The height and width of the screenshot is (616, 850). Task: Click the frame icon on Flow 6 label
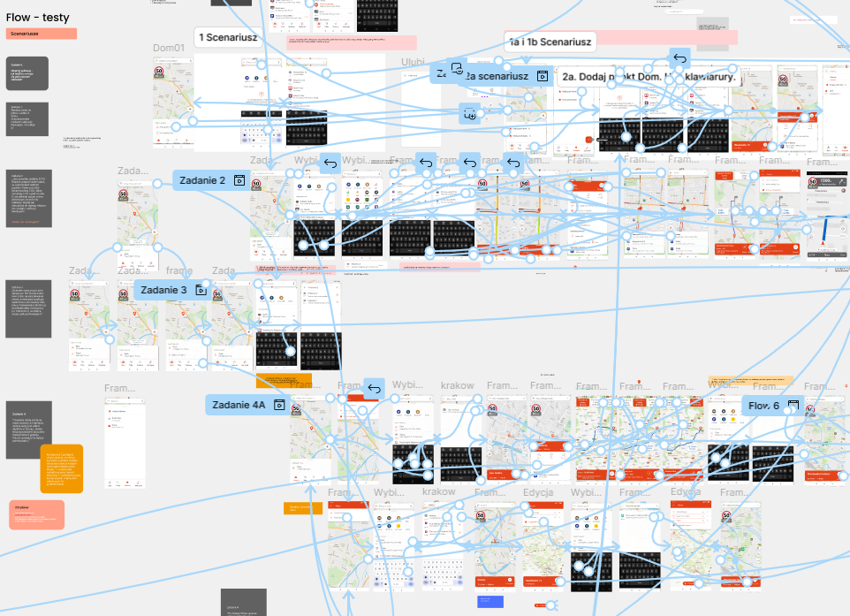pos(793,406)
